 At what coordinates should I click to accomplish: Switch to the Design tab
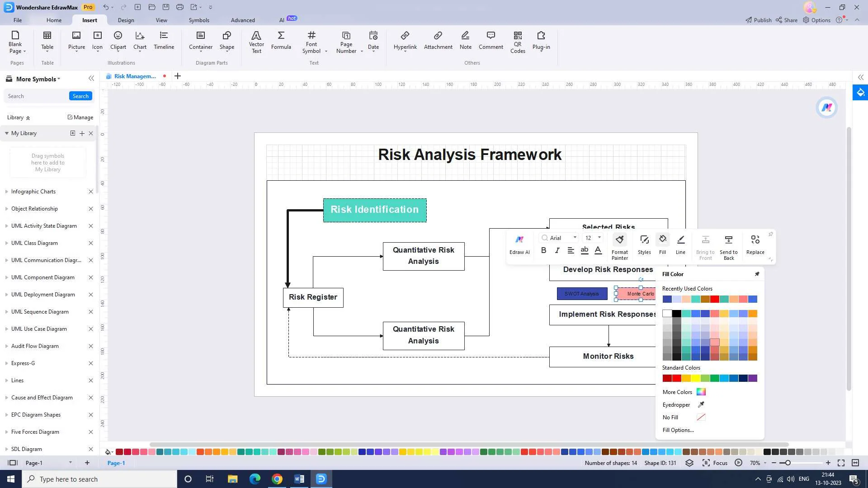pos(126,20)
